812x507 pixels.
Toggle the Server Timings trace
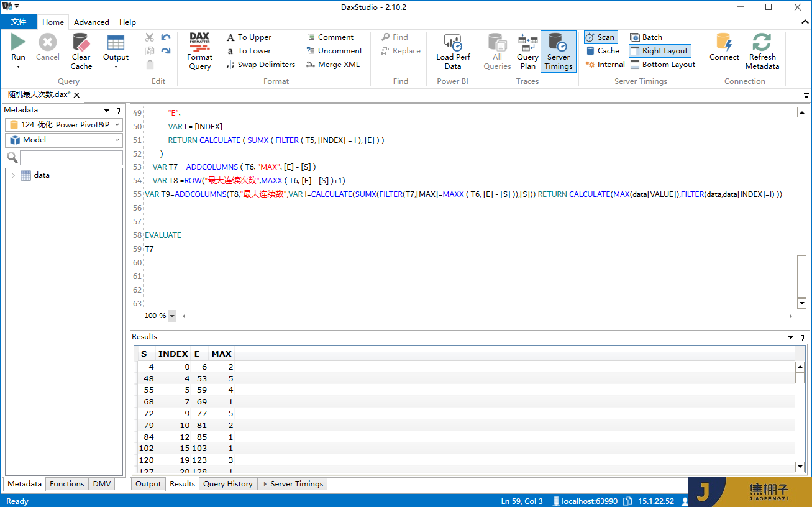point(559,51)
